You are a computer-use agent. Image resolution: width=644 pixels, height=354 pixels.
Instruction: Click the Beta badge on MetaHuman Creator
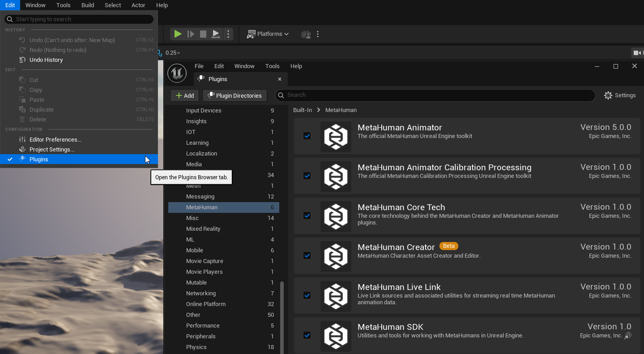(449, 246)
